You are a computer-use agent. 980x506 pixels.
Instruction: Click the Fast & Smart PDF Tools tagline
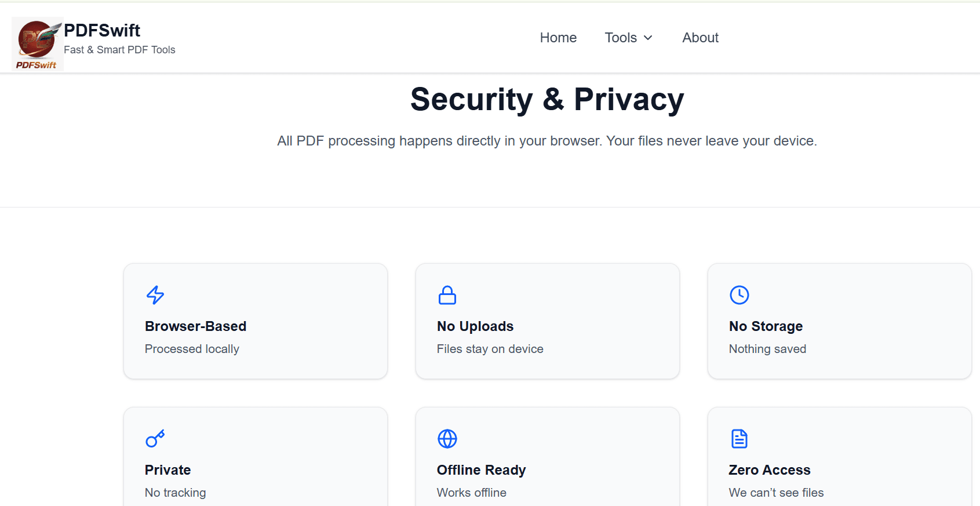119,50
